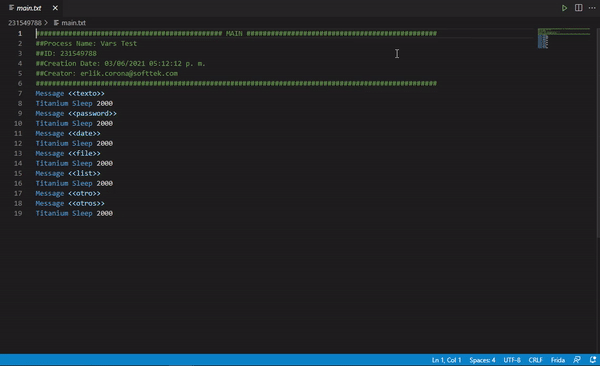Split the editor with the layout icon
The width and height of the screenshot is (600, 366).
(x=579, y=8)
